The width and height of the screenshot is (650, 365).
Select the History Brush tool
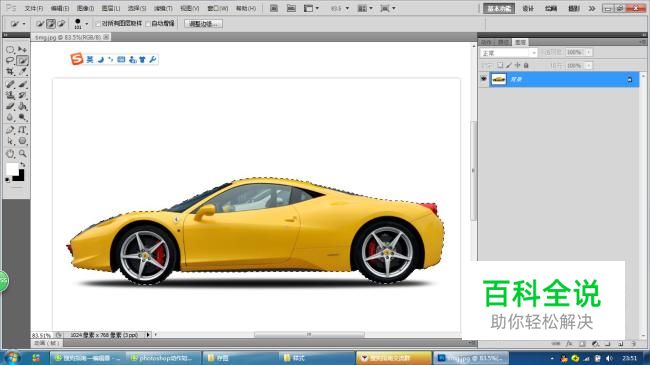(22, 95)
